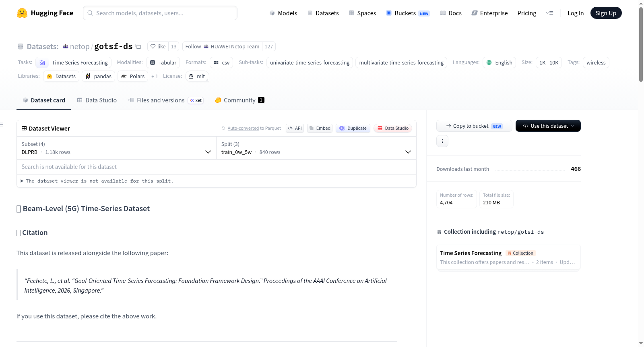
Task: Expand the Subset DLPRB dropdown
Action: point(116,148)
